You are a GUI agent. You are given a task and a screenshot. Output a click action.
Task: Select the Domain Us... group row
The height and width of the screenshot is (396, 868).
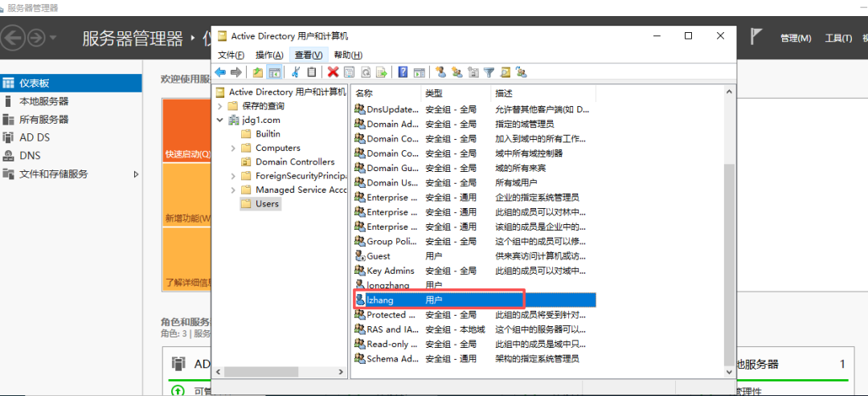click(474, 182)
